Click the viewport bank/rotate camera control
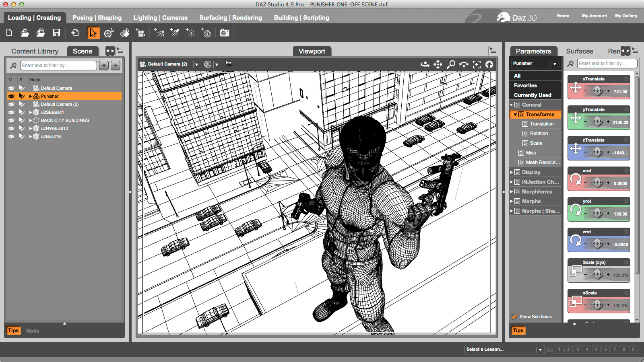This screenshot has width=644, height=362. 464,64
